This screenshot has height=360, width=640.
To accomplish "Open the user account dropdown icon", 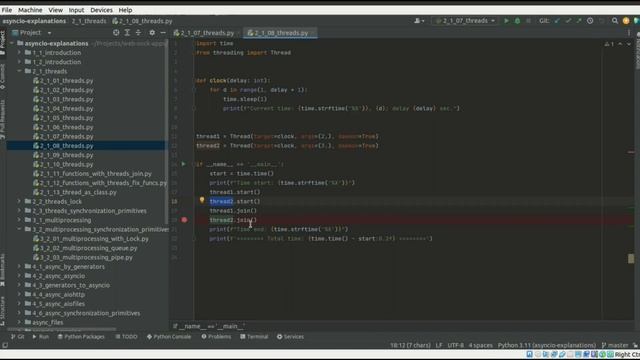I will click(419, 21).
